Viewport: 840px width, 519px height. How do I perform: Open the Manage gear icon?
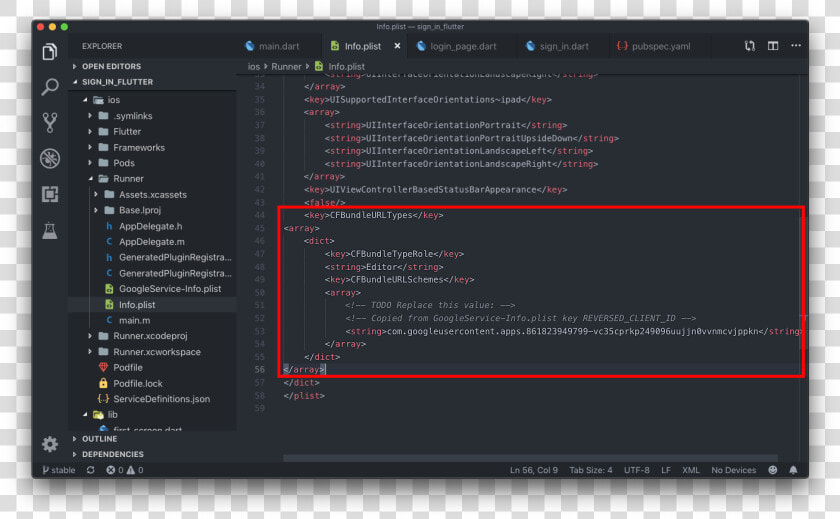point(50,443)
